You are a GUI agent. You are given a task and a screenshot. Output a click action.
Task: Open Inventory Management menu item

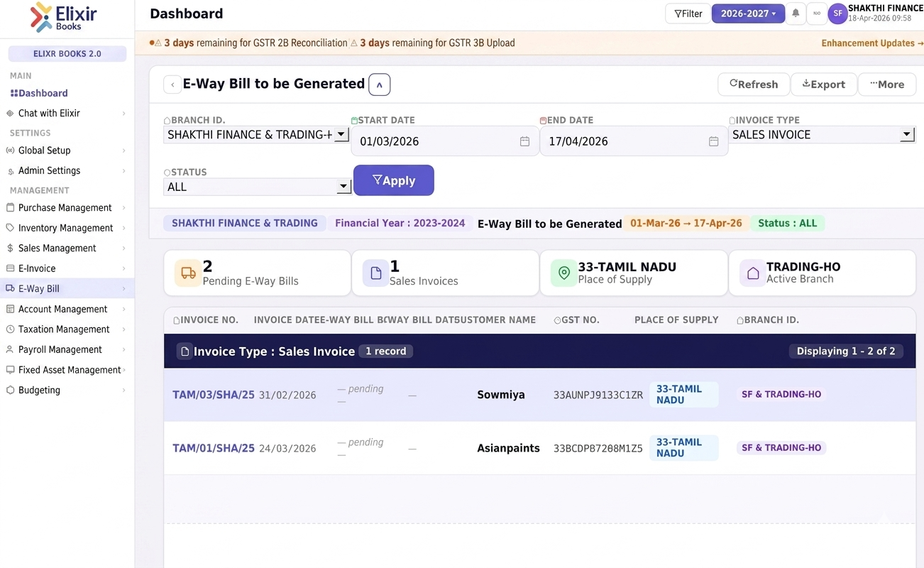[x=67, y=228]
